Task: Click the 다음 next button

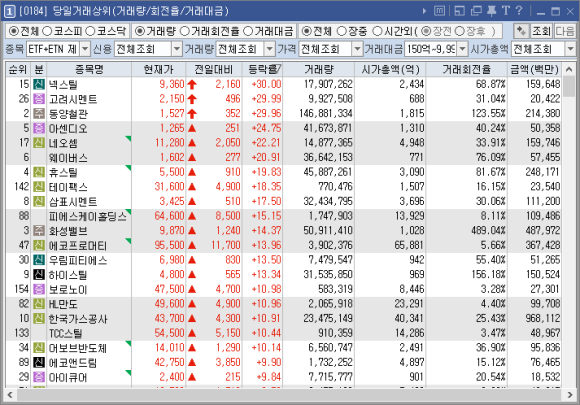Action: tap(564, 31)
